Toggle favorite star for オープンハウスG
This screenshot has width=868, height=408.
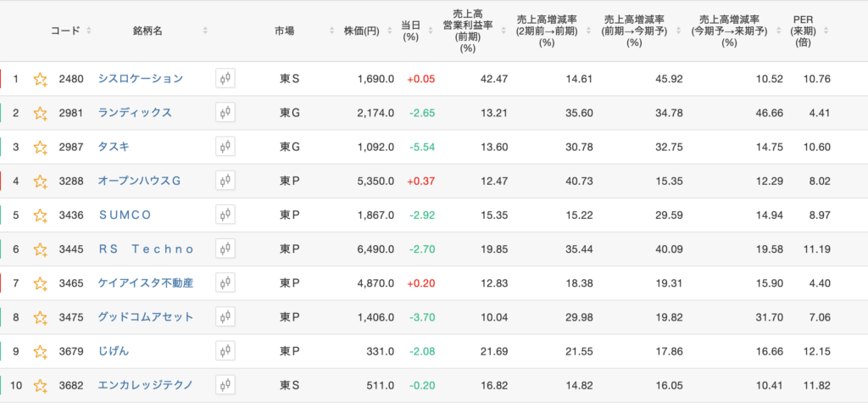(x=40, y=182)
